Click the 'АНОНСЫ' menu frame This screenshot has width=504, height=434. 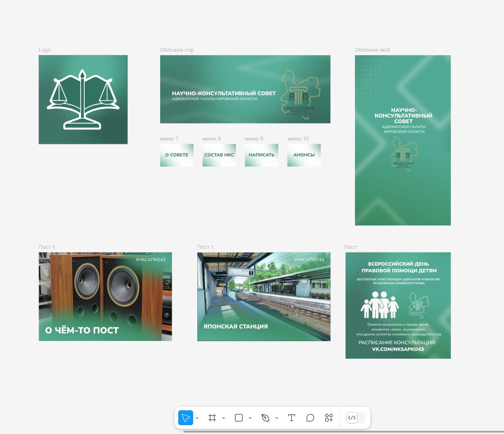point(304,155)
